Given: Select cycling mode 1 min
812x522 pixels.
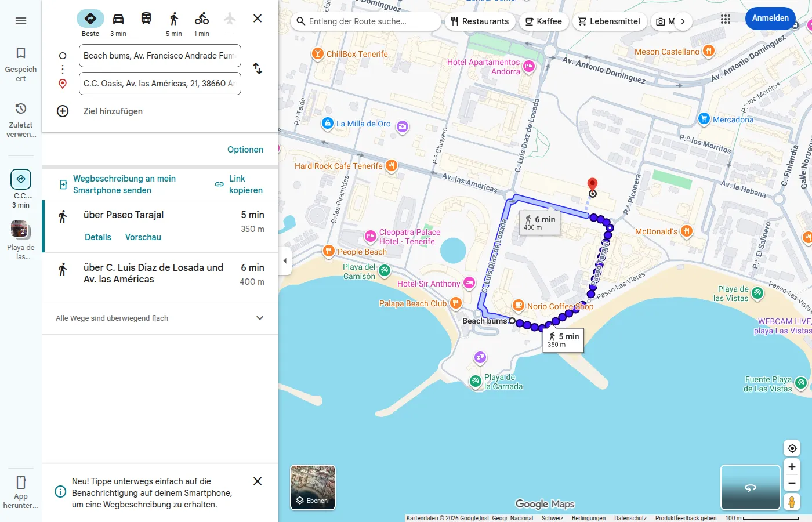Looking at the screenshot, I should 202,24.
